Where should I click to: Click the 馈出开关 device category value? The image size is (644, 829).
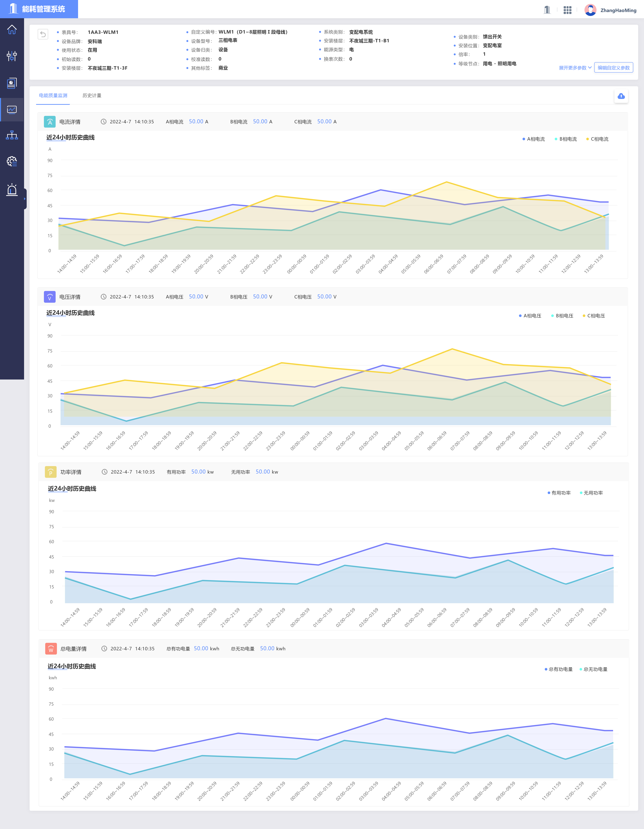(492, 36)
